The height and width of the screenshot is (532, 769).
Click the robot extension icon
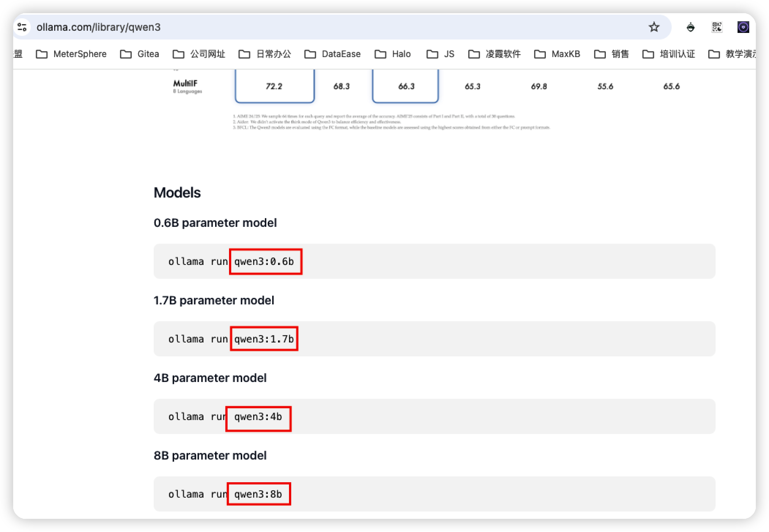pyautogui.click(x=690, y=27)
